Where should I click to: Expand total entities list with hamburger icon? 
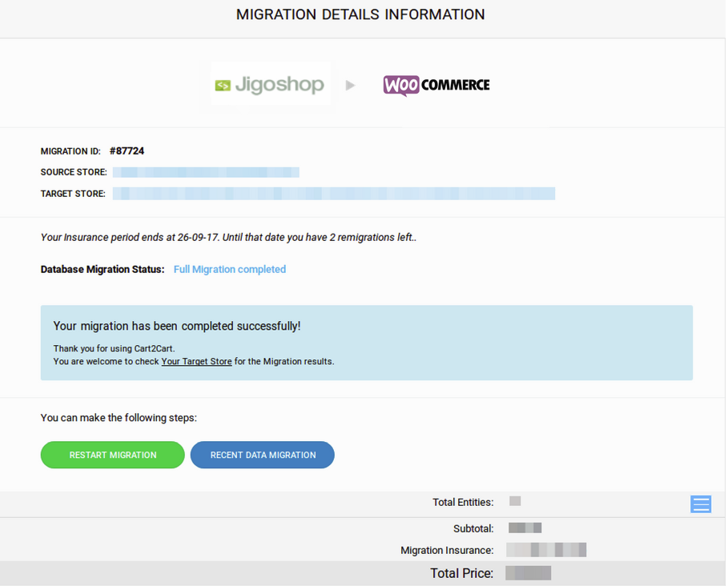tap(701, 504)
